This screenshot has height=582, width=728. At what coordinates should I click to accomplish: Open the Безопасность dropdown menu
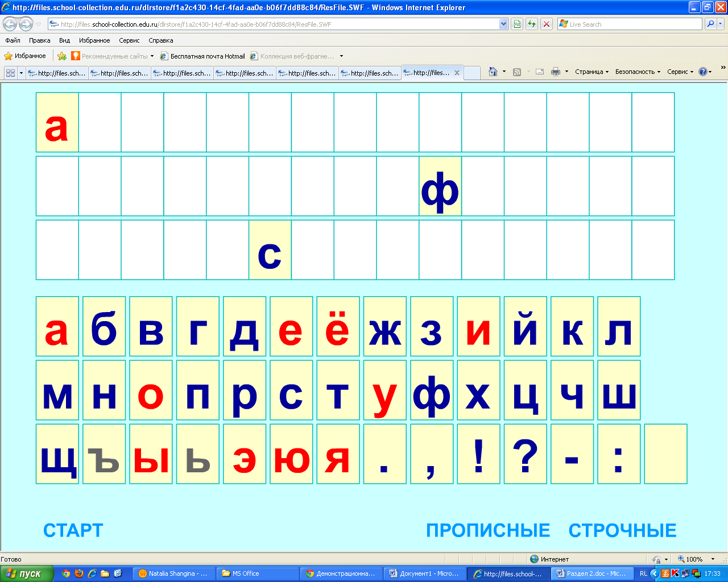638,72
